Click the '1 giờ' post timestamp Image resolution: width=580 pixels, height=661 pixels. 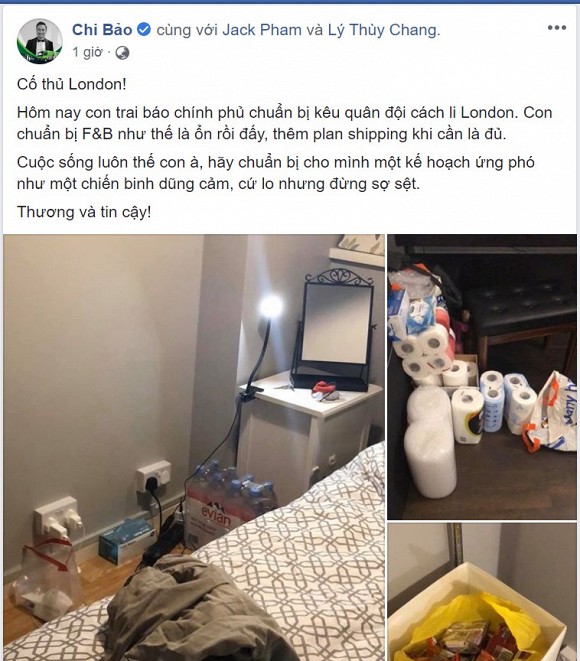pos(87,52)
